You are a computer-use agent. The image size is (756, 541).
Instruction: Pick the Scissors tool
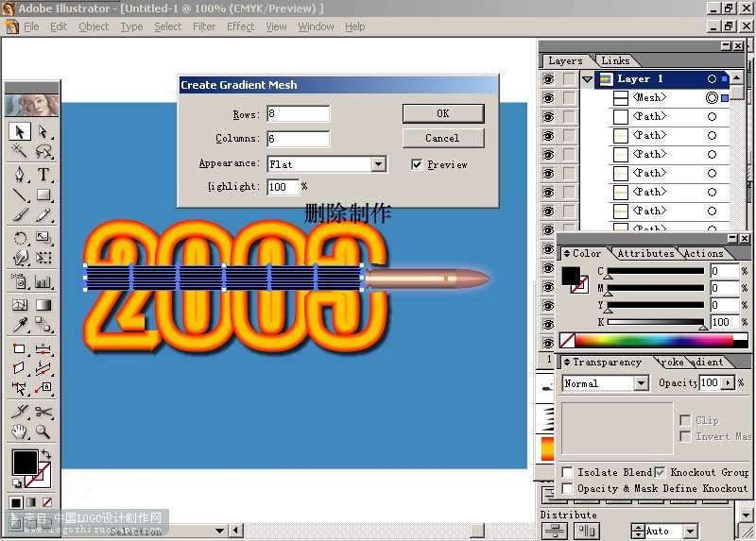(43, 412)
